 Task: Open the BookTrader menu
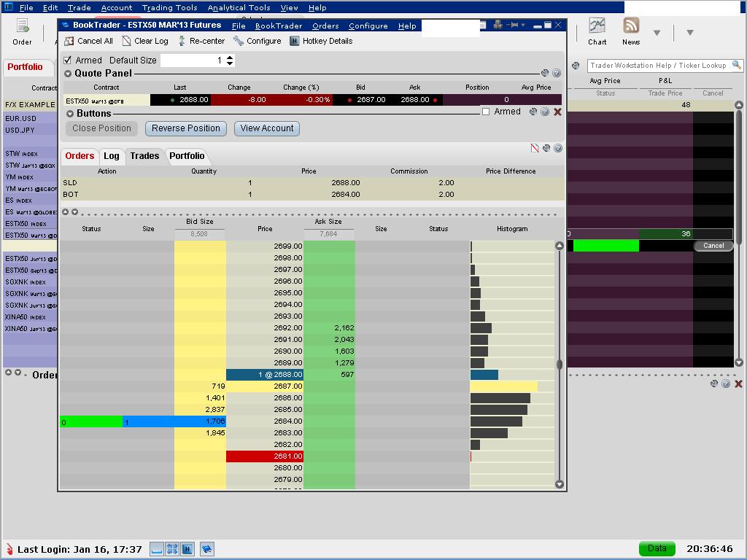coord(279,26)
